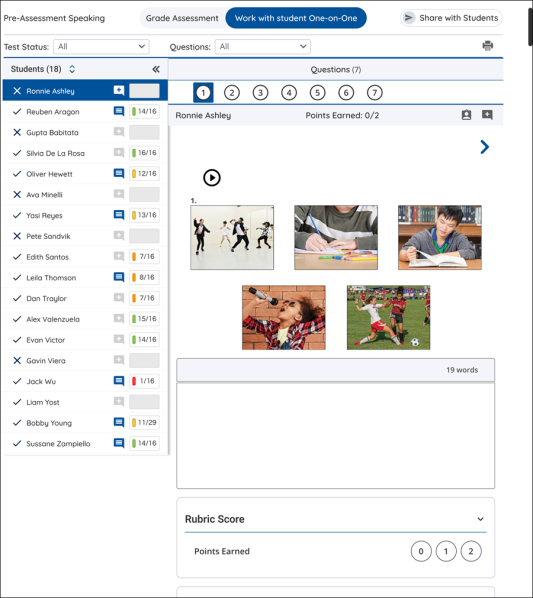Go to next question with right arrow
Viewport: 533px width, 598px height.
[x=485, y=147]
